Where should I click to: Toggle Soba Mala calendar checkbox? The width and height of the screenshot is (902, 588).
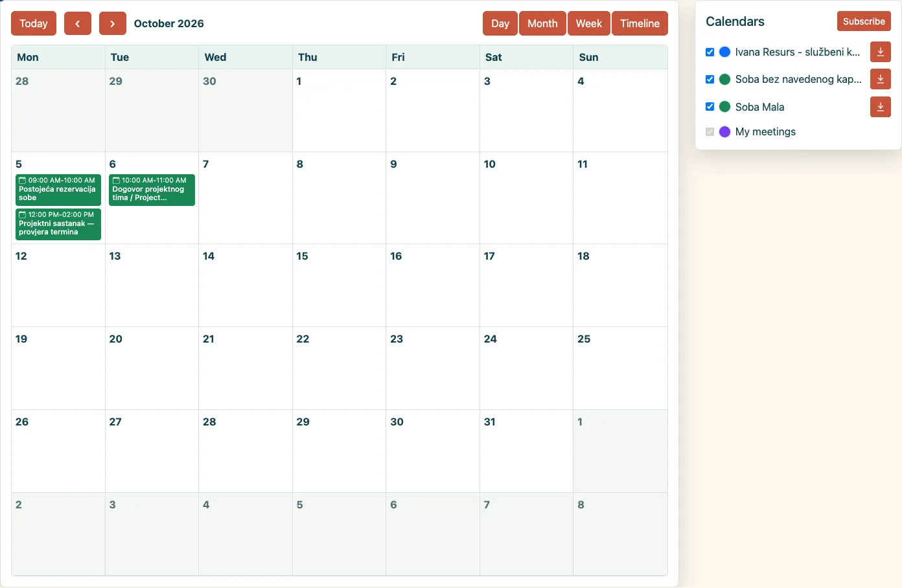click(710, 107)
